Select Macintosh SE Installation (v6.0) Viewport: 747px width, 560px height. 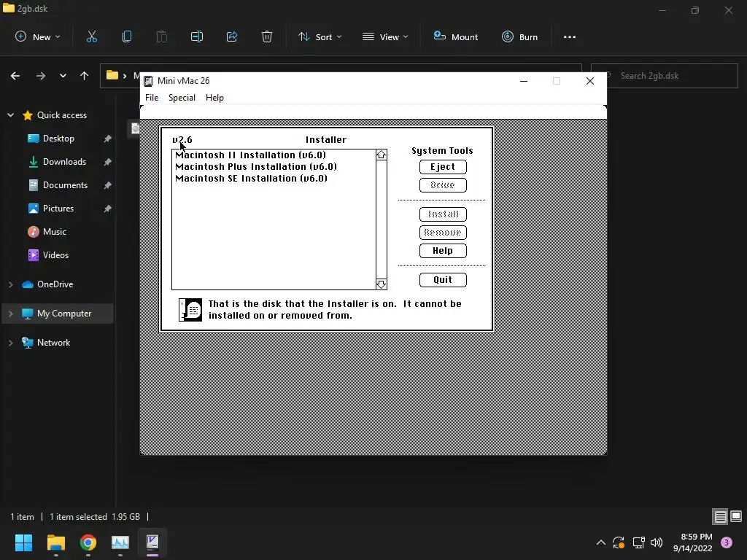pyautogui.click(x=251, y=178)
